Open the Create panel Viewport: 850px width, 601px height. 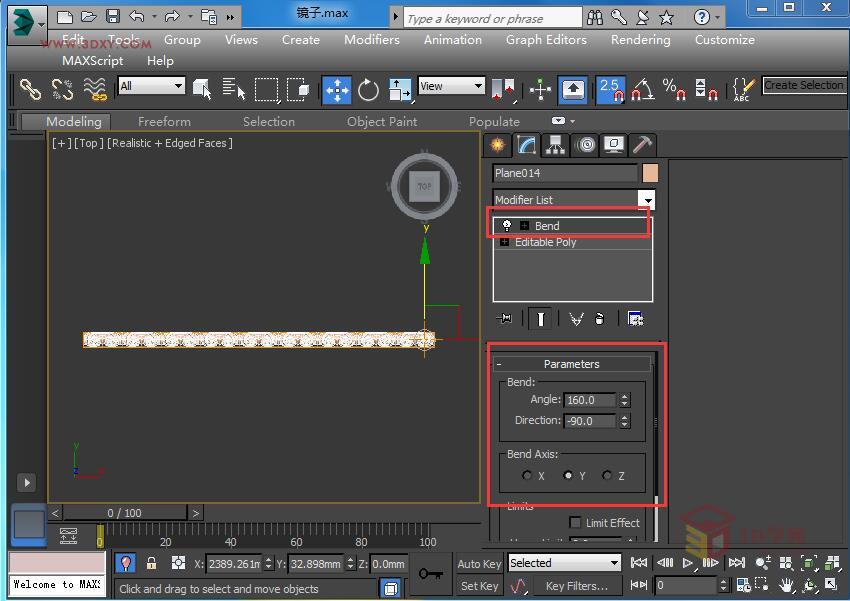497,145
